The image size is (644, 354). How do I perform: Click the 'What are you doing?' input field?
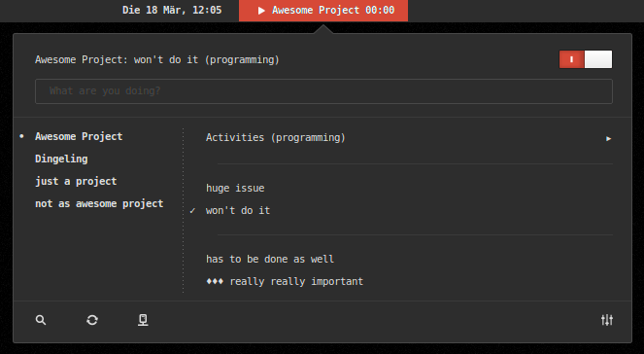pyautogui.click(x=323, y=91)
